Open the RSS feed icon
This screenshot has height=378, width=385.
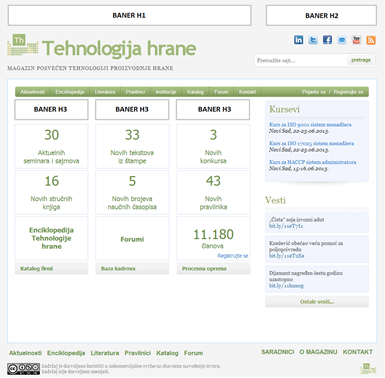pyautogui.click(x=371, y=40)
